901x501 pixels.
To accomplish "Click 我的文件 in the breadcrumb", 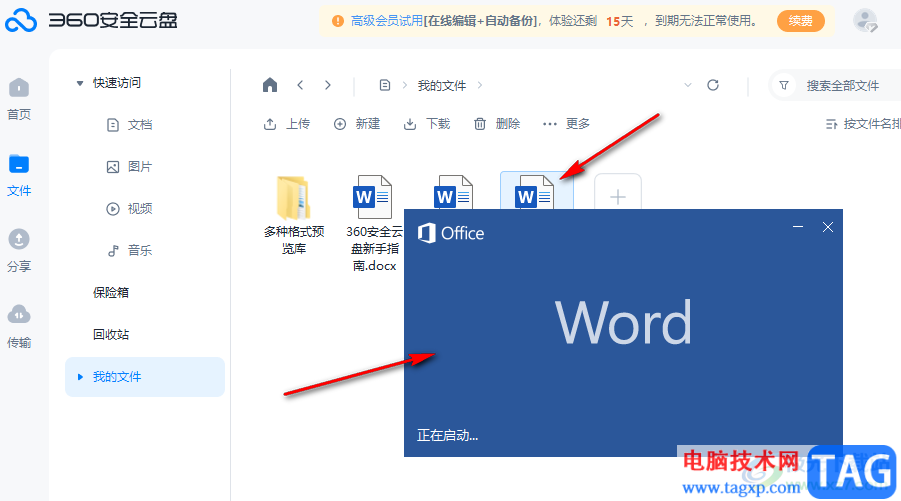I will click(442, 86).
